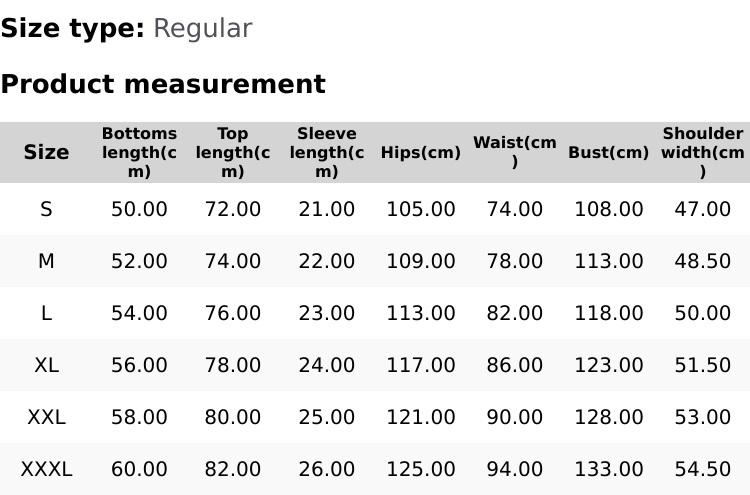Select the Bust(cm) column header
The height and width of the screenshot is (495, 750).
coord(608,153)
